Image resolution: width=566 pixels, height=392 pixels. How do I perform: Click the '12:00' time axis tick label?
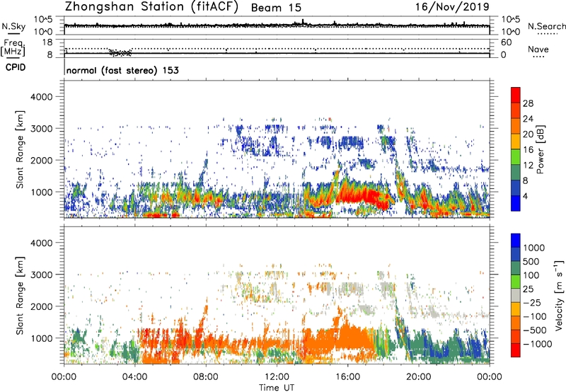(x=277, y=377)
